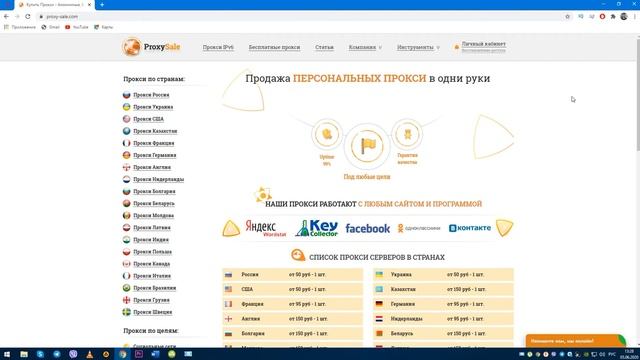Open the orange live chat widget
The image size is (640, 360).
[575, 341]
